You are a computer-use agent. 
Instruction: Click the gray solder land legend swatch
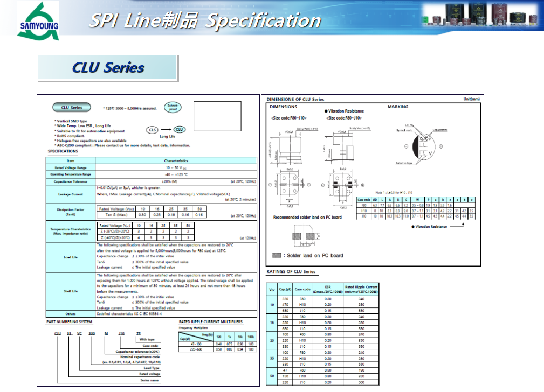point(277,255)
